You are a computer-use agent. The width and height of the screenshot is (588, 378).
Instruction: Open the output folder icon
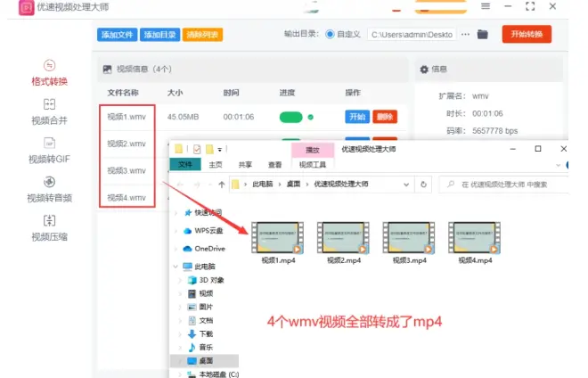[483, 35]
